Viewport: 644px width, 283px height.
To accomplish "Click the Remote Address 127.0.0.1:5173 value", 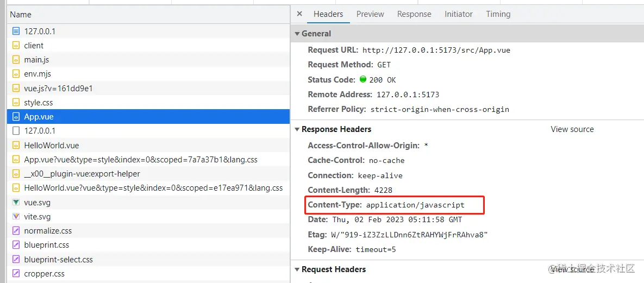I will coord(408,95).
